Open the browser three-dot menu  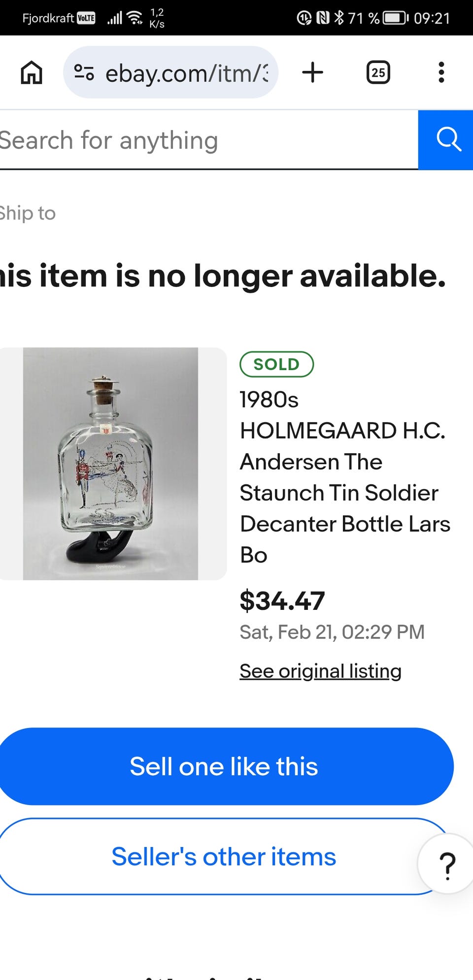click(441, 73)
